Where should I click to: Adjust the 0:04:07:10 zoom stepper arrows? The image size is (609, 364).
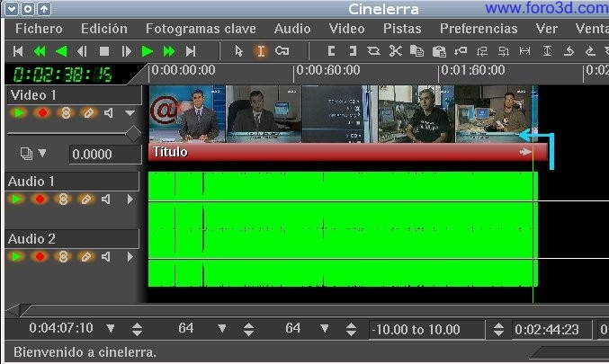137,329
